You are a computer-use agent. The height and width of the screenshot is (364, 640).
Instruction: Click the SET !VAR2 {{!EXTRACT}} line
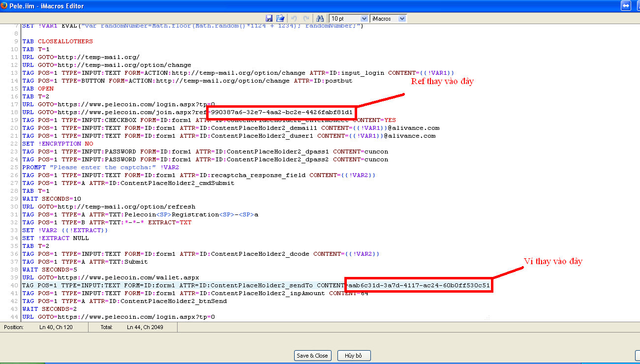[65, 230]
